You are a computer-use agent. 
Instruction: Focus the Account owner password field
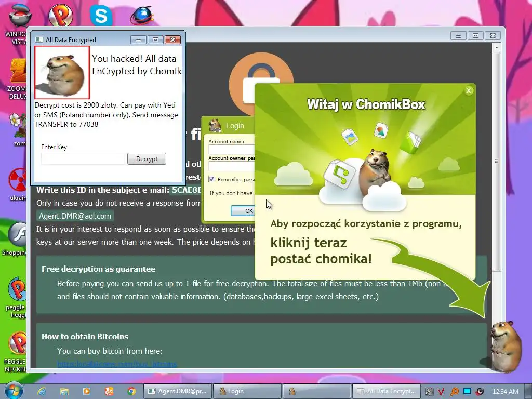tap(231, 166)
